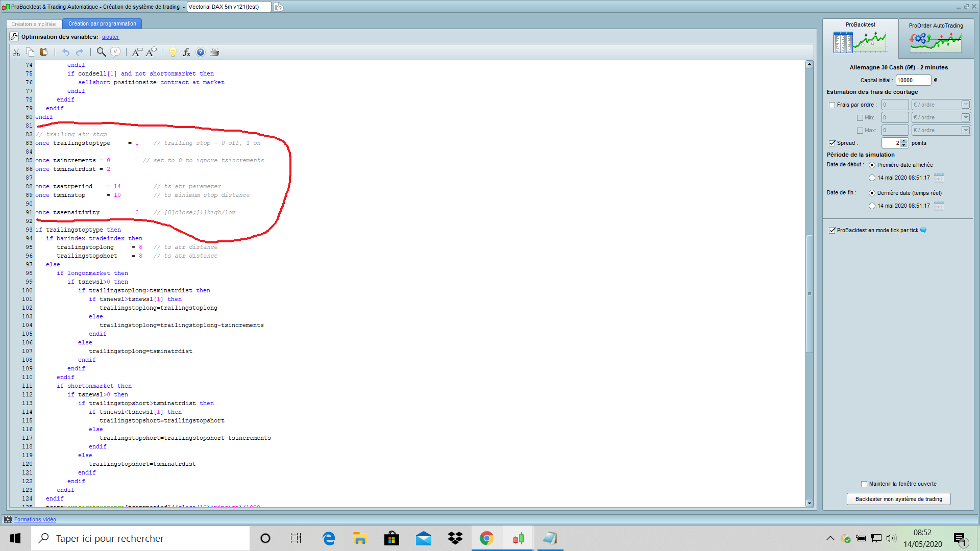Click the lightbulb hint icon
980x551 pixels.
173,52
